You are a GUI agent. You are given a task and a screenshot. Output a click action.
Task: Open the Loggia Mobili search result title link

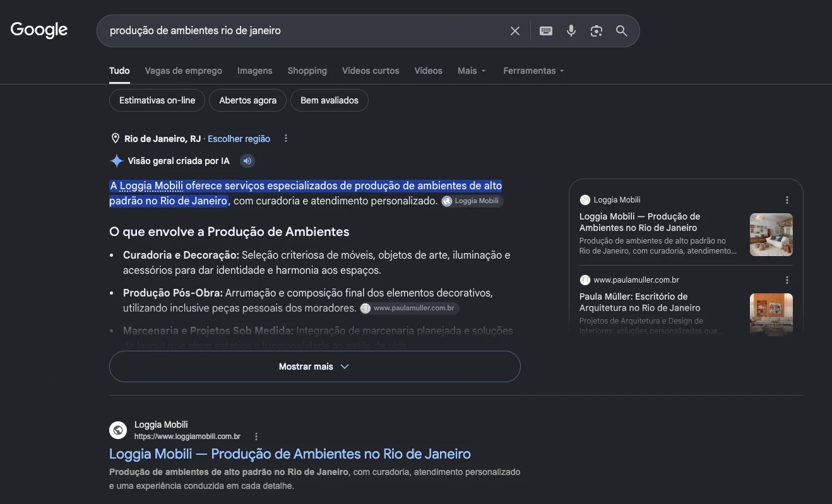point(290,454)
